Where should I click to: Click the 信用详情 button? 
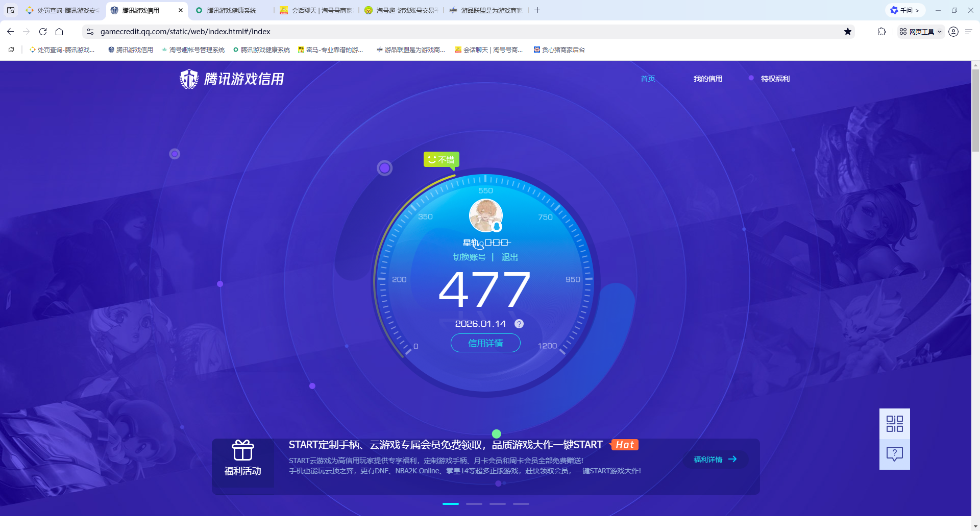click(x=485, y=343)
